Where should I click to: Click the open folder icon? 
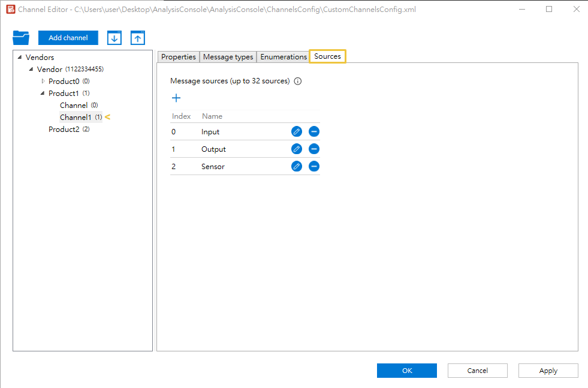pos(21,38)
